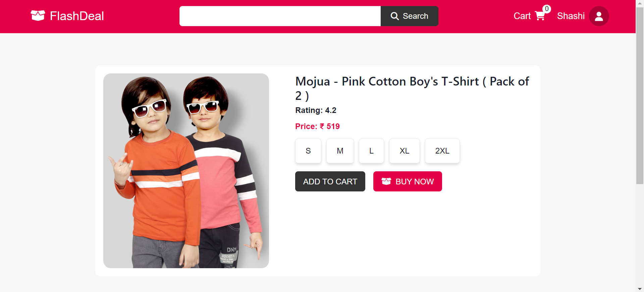The width and height of the screenshot is (644, 292).
Task: Select size S
Action: (308, 151)
